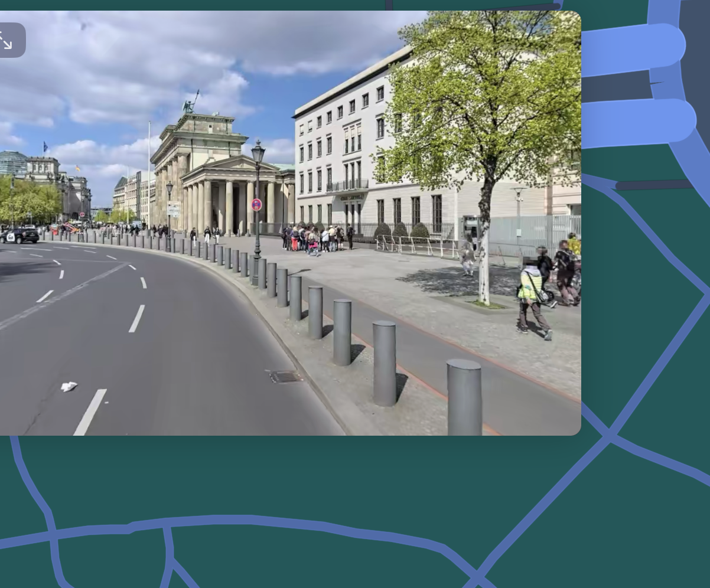Click the map path junction right of photo
The height and width of the screenshot is (588, 710).
608,436
